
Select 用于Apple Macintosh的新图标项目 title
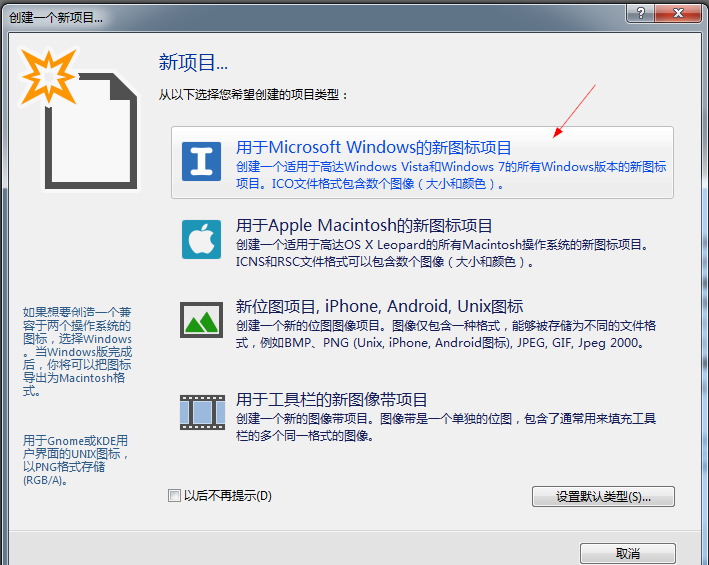(x=364, y=225)
